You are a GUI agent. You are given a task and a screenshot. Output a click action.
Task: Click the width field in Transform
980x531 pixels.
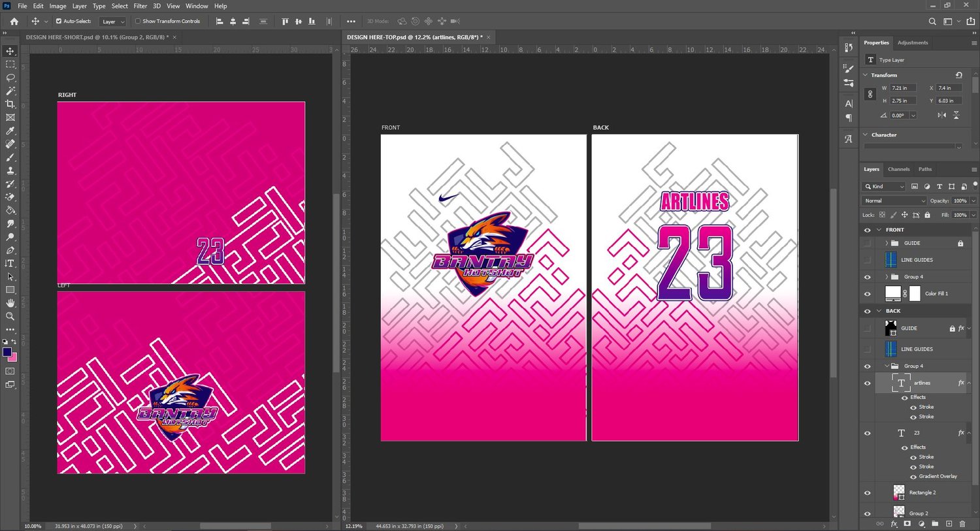pos(904,88)
